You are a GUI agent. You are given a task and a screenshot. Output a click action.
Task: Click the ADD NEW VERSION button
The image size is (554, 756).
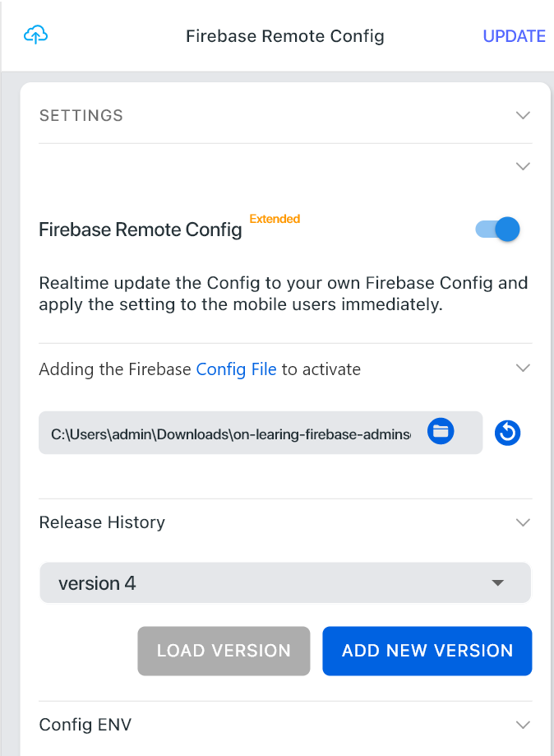427,651
